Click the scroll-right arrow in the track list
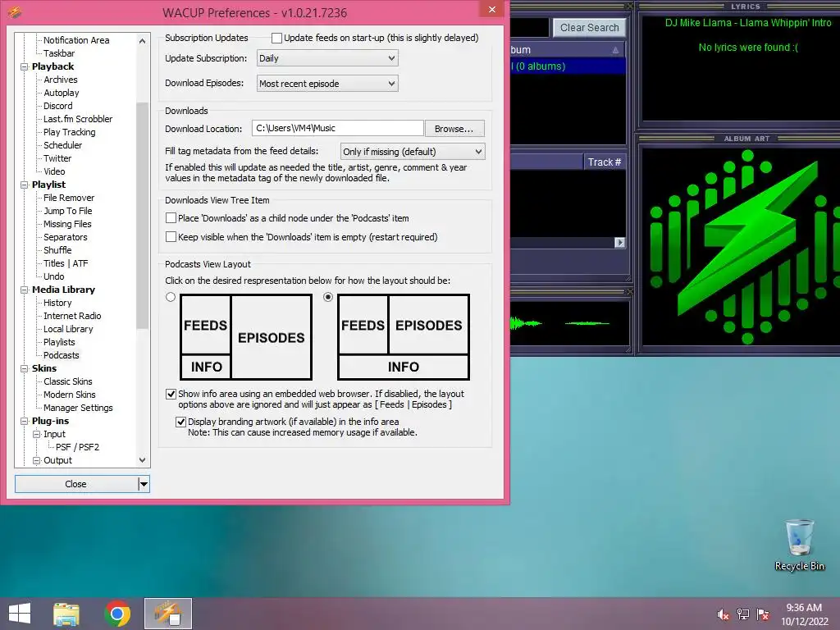 [619, 243]
